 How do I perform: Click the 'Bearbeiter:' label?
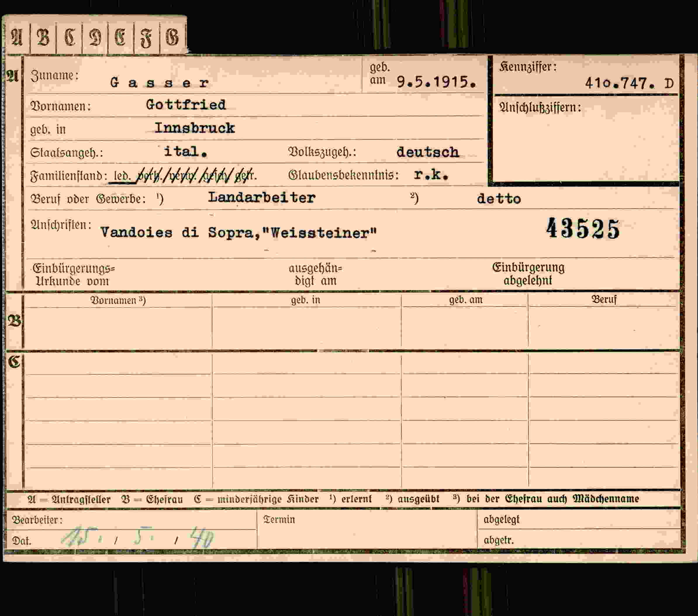38,520
